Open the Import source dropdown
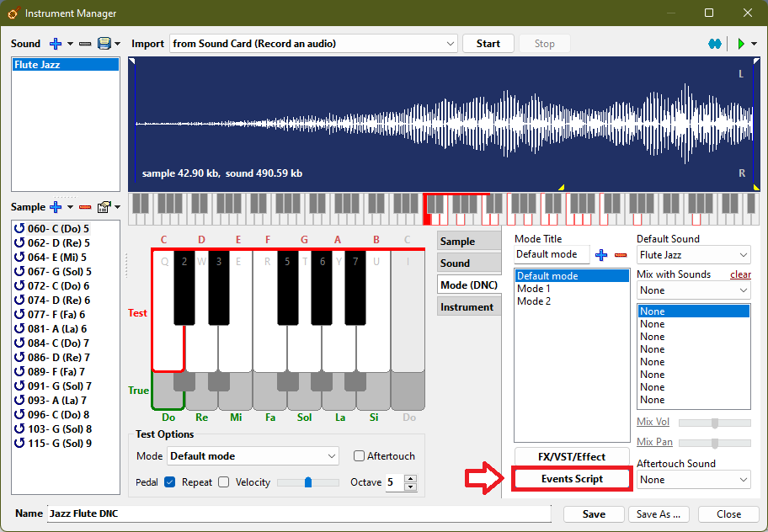 click(313, 44)
